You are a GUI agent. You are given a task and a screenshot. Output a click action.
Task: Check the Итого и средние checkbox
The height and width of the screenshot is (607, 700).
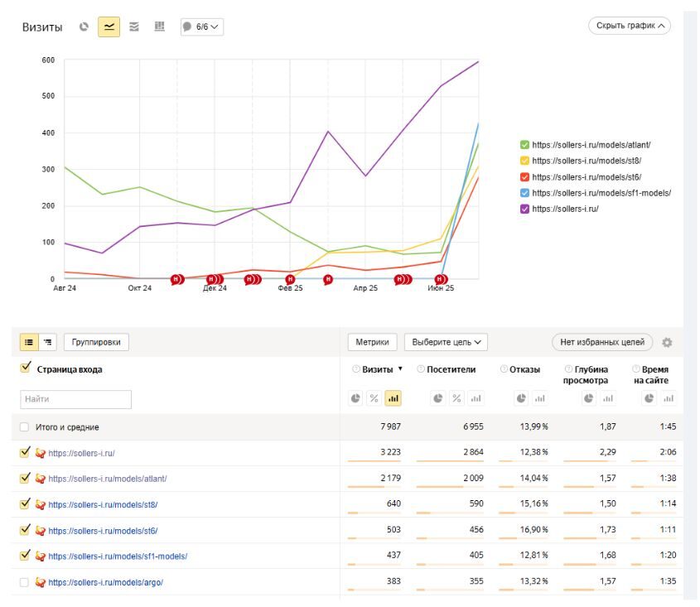24,427
